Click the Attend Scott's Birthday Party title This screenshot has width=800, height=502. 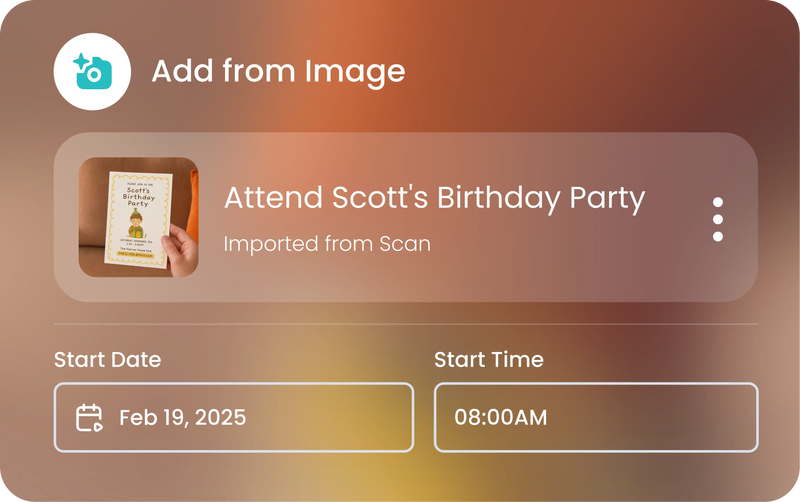(x=435, y=198)
